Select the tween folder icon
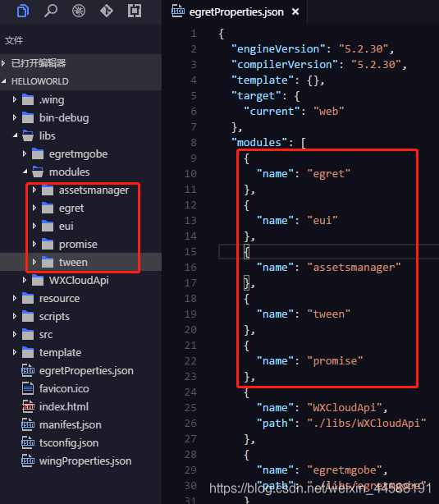The width and height of the screenshot is (439, 504). point(48,262)
